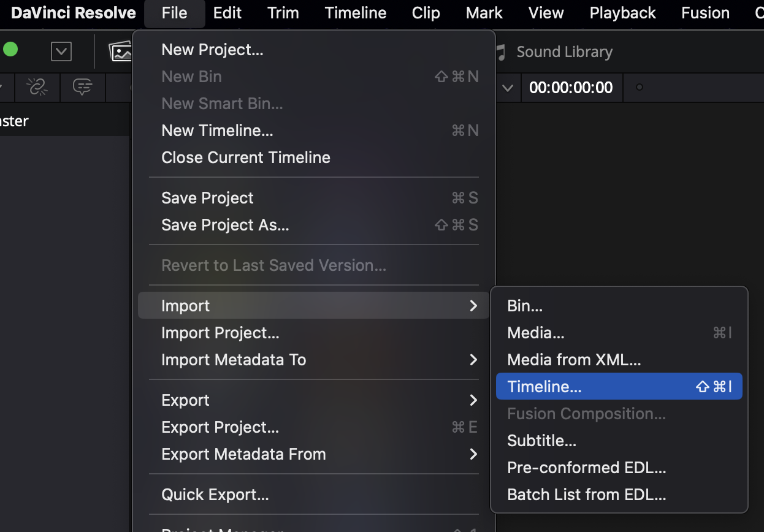The image size is (764, 532).
Task: Open the Playback menu
Action: click(622, 13)
